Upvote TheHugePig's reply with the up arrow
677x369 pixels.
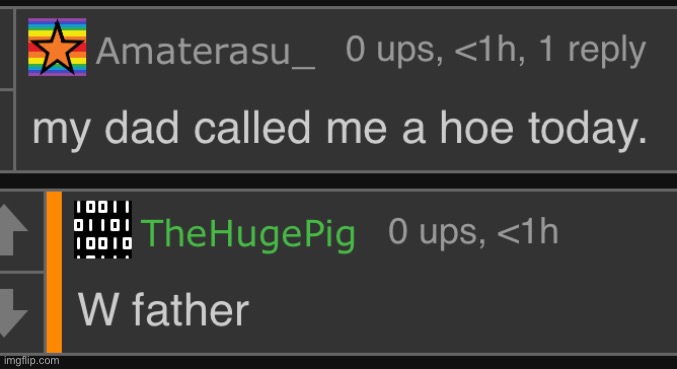tap(13, 229)
